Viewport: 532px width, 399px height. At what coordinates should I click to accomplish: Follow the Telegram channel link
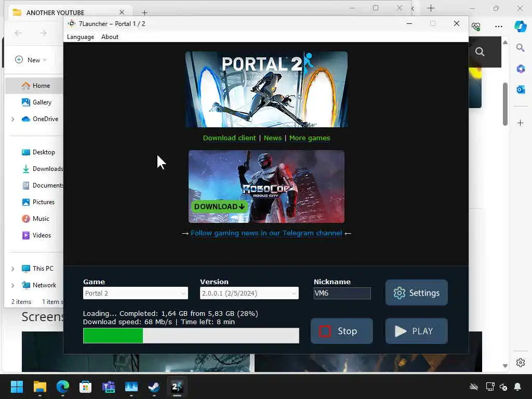267,233
